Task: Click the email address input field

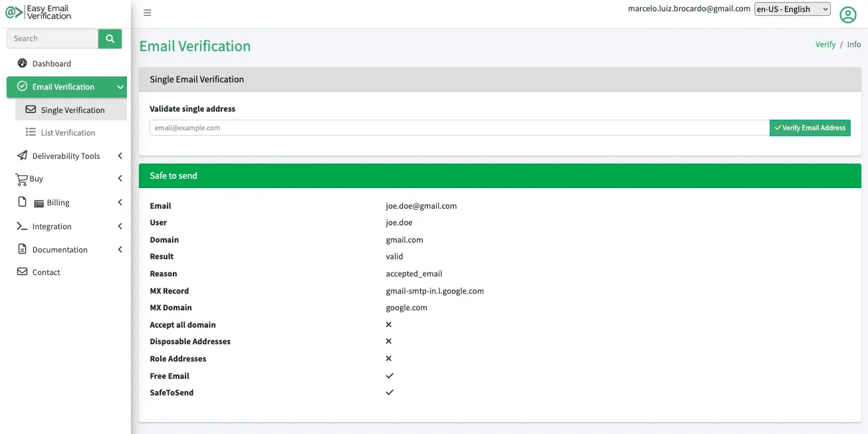Action: 459,128
